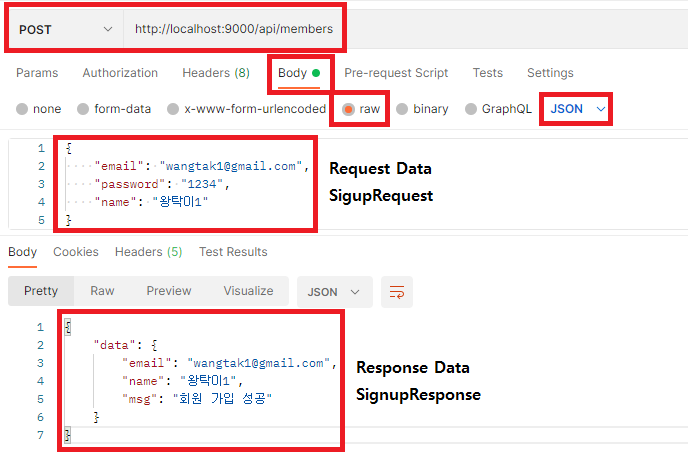Image resolution: width=688 pixels, height=458 pixels.
Task: Select the raw body radio button
Action: point(348,109)
